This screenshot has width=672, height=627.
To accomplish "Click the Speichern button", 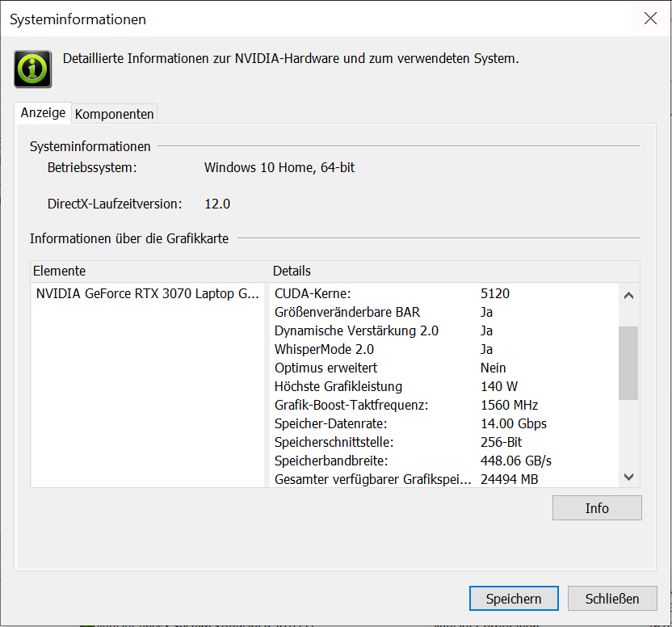I will point(514,598).
